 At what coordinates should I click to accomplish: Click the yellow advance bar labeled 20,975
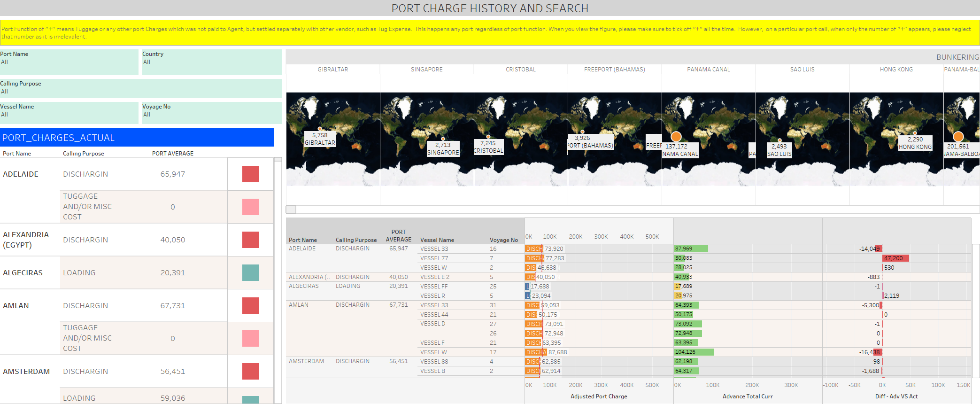[x=678, y=296]
